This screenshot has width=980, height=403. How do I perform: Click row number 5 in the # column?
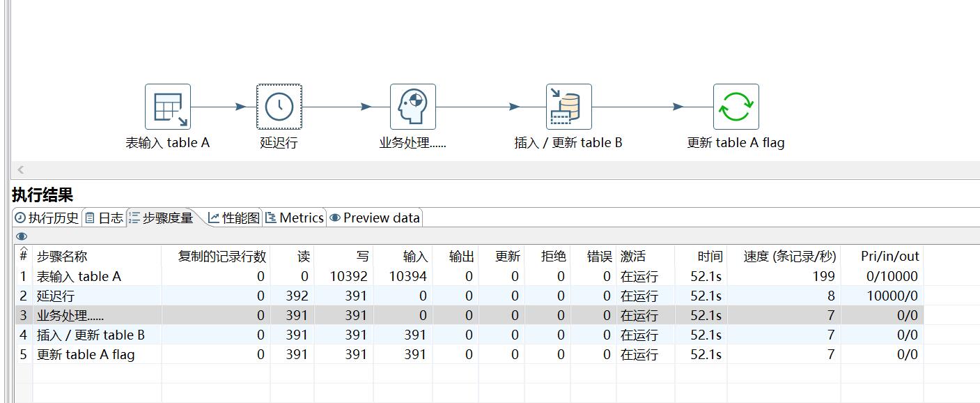pos(23,354)
